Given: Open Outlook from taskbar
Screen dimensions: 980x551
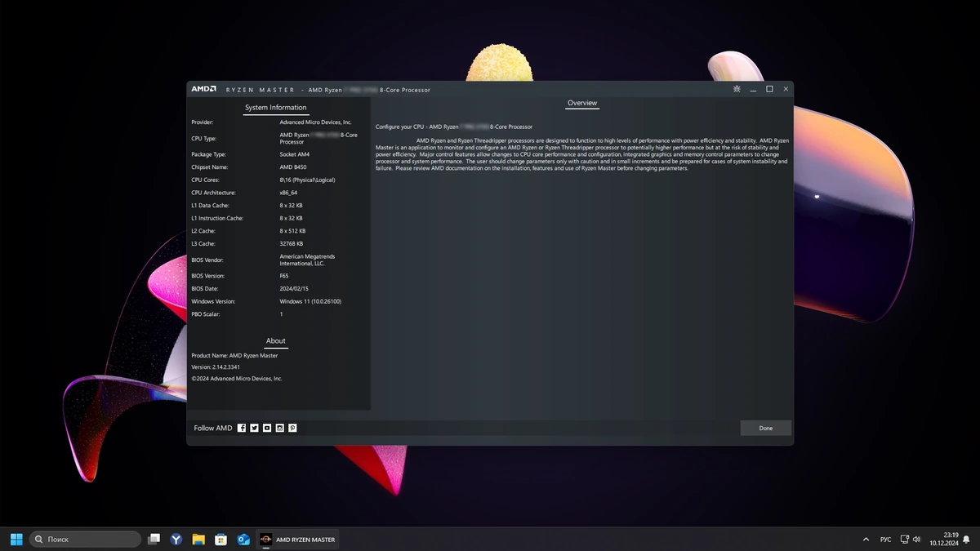Looking at the screenshot, I should (x=243, y=539).
